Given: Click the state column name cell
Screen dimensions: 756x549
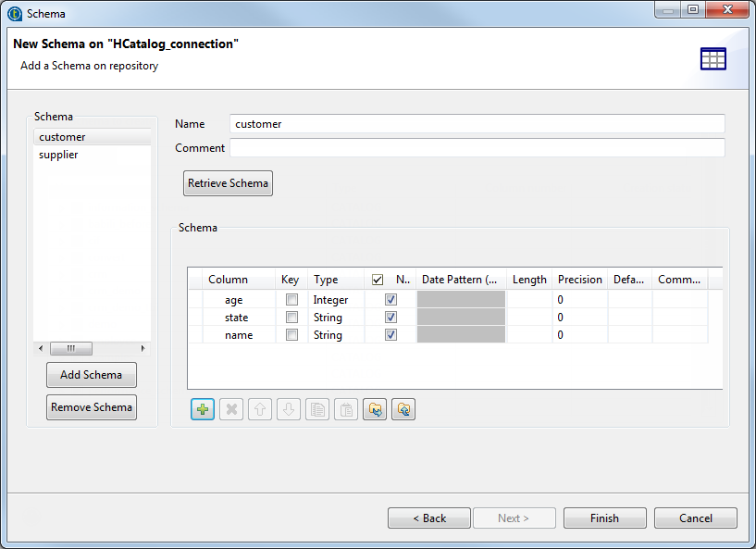Looking at the screenshot, I should tap(239, 317).
